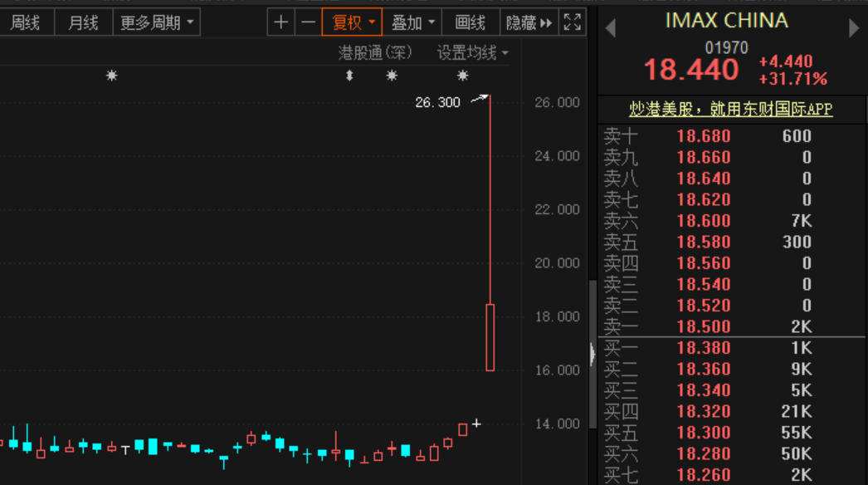Click current price 18.440

tap(691, 70)
